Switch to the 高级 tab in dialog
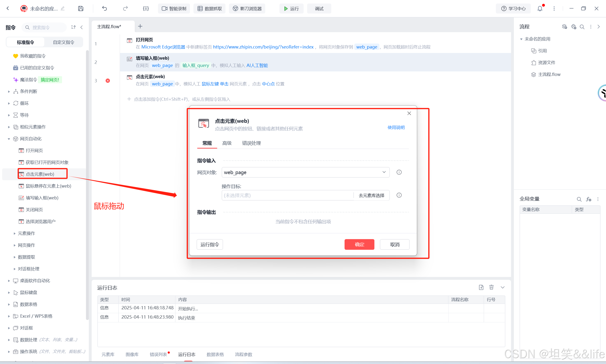Screen dimensions: 606x364 point(227,143)
